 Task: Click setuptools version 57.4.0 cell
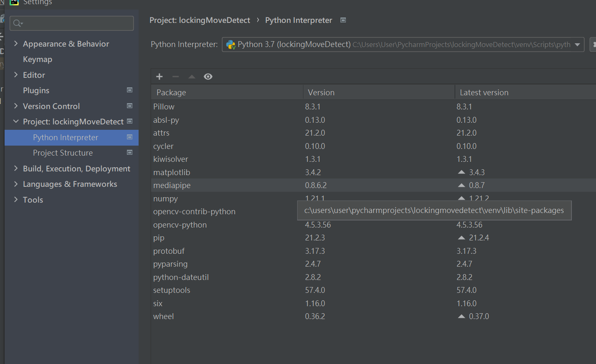[x=315, y=290]
